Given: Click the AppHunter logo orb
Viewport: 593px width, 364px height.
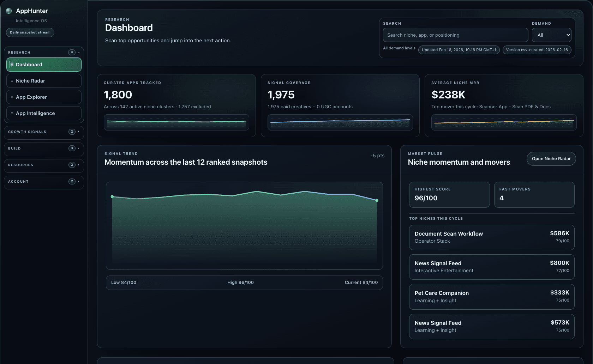Looking at the screenshot, I should (8, 11).
